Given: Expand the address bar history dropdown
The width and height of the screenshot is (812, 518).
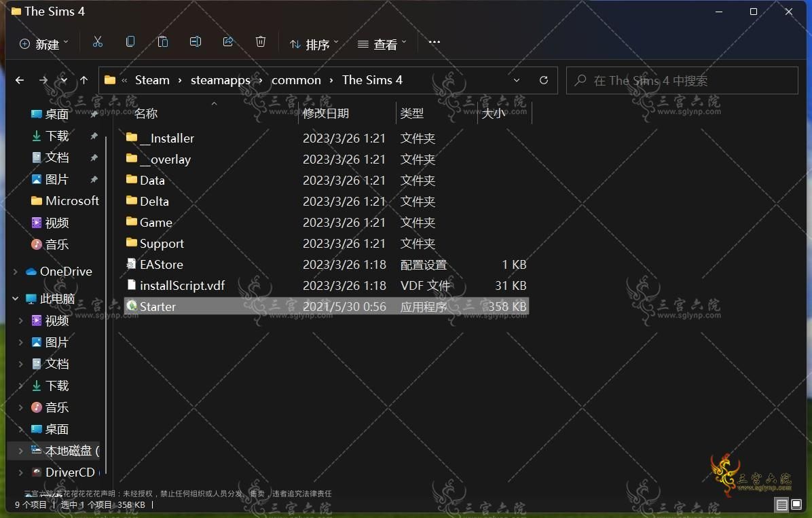Looking at the screenshot, I should (516, 80).
